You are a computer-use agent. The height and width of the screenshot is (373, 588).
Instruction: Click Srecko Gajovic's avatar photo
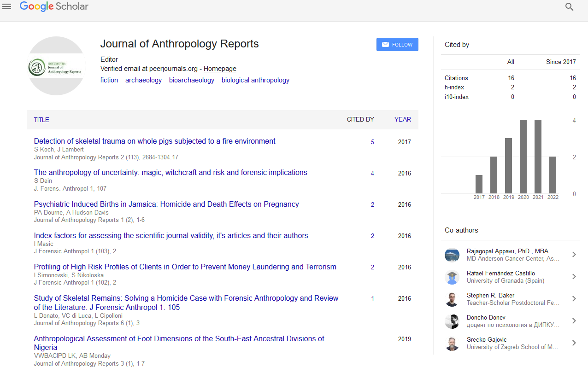pos(452,343)
